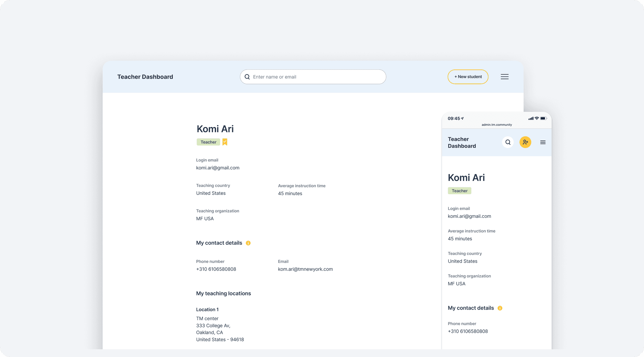Screen dimensions: 644x357
Task: Tap the Wi-Fi icon in phone status bar
Action: [x=537, y=118]
